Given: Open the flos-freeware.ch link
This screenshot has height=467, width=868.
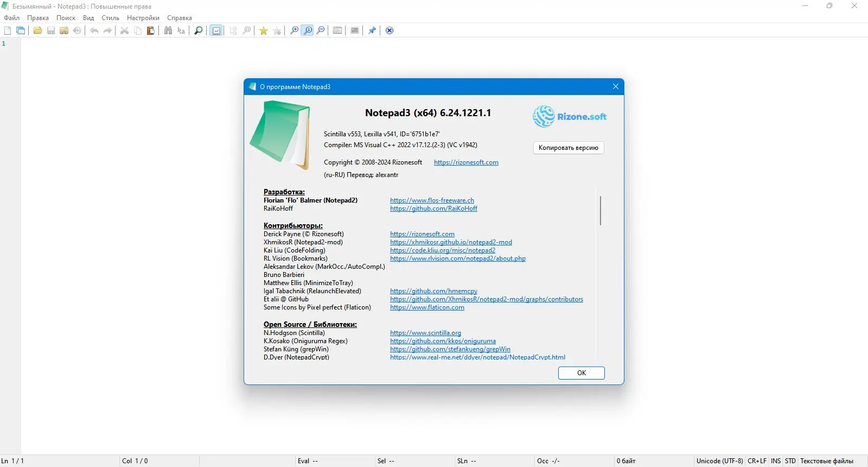Looking at the screenshot, I should coord(432,200).
